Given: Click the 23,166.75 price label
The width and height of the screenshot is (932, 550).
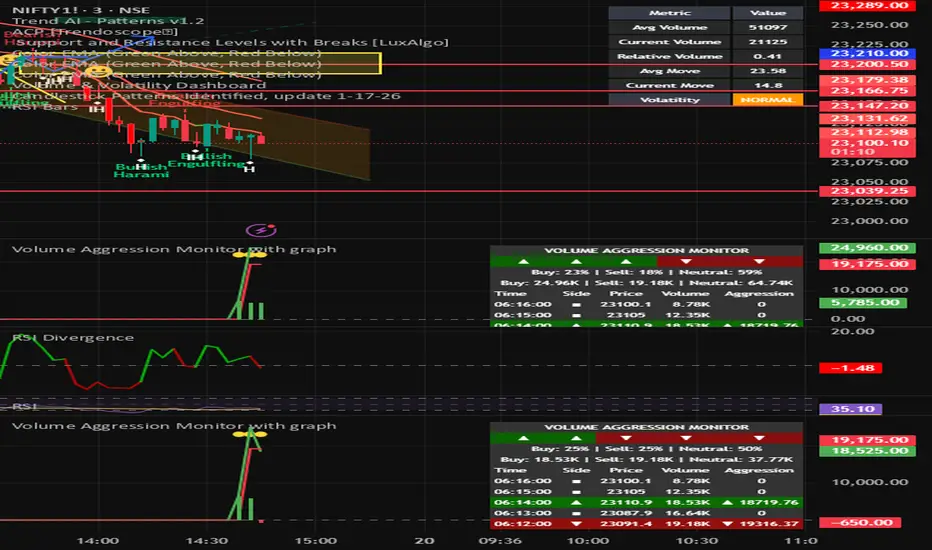Looking at the screenshot, I should point(868,90).
